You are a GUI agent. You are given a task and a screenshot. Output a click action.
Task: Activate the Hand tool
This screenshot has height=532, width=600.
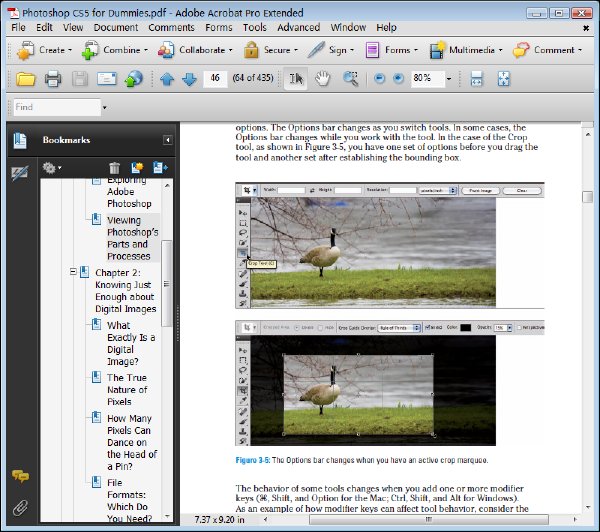click(x=323, y=79)
